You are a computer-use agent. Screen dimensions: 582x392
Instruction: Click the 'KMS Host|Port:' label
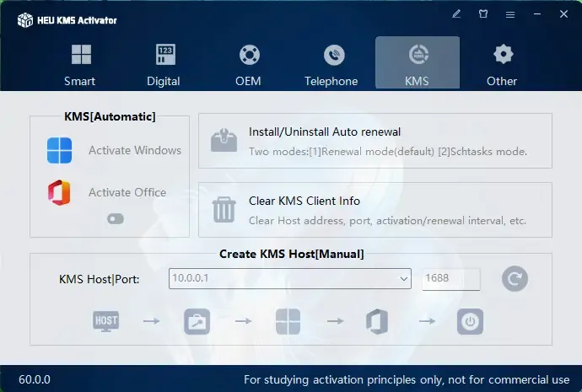coord(99,279)
